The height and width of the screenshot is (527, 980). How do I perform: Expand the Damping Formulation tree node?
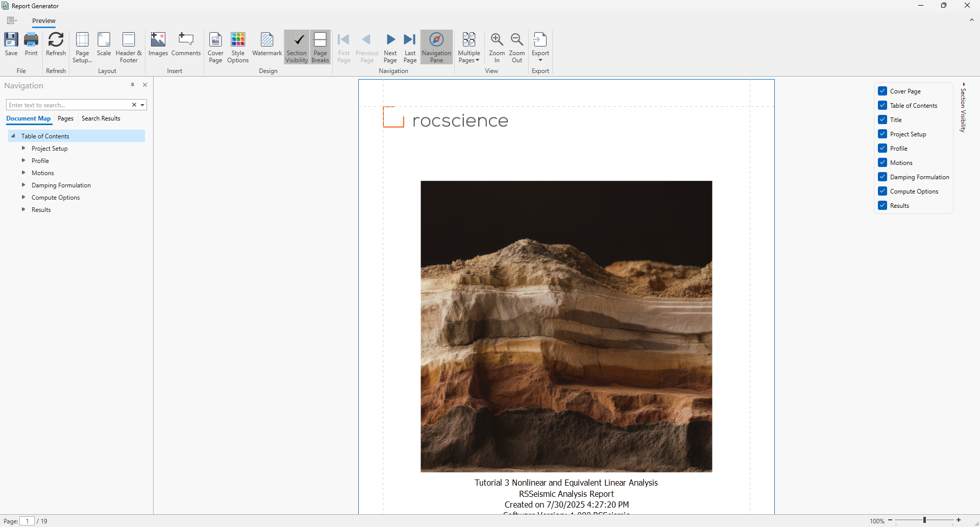tap(23, 185)
